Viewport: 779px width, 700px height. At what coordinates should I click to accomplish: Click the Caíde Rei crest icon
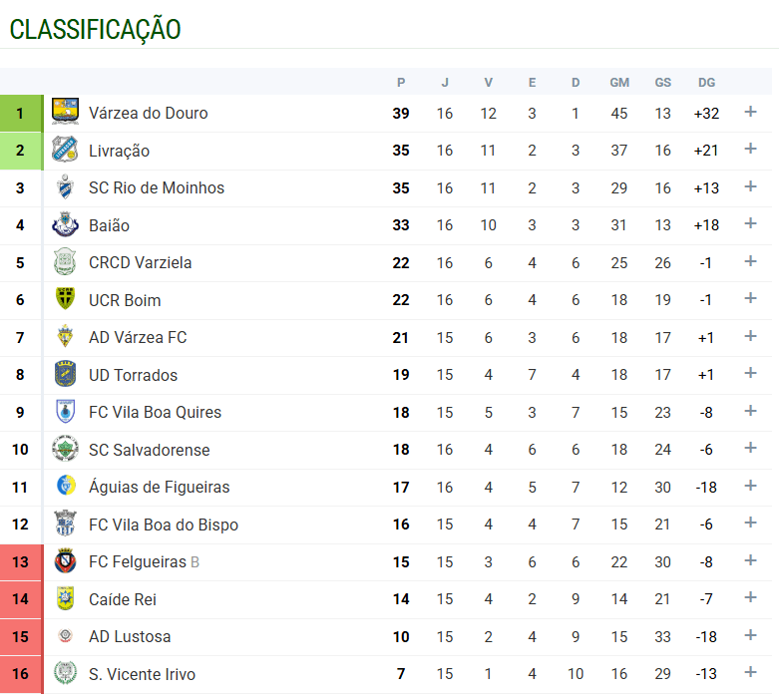[x=65, y=599]
